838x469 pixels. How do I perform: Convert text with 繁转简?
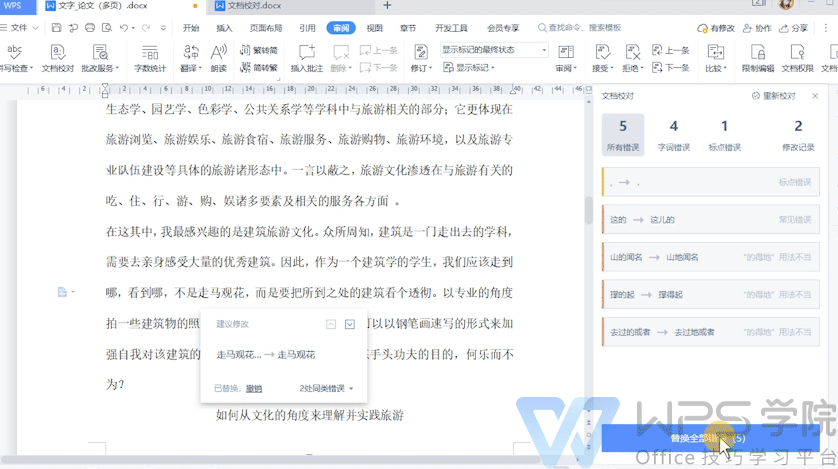tap(259, 50)
